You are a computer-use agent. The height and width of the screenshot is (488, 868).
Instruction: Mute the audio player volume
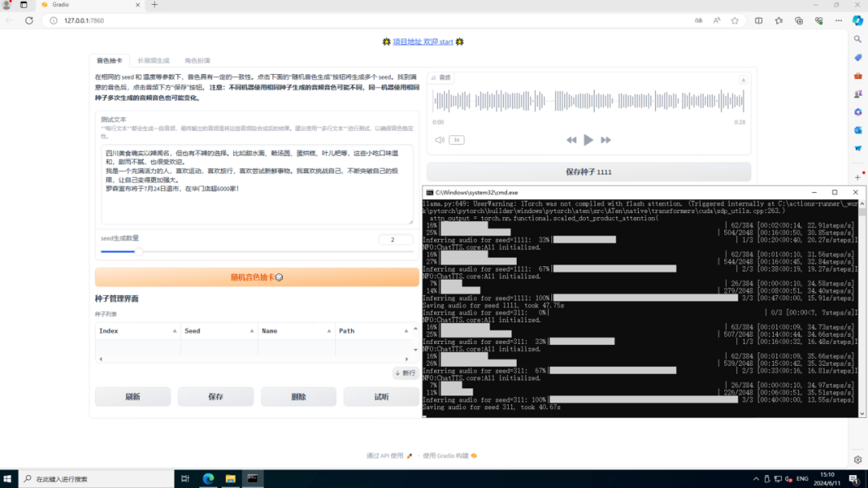tap(440, 140)
